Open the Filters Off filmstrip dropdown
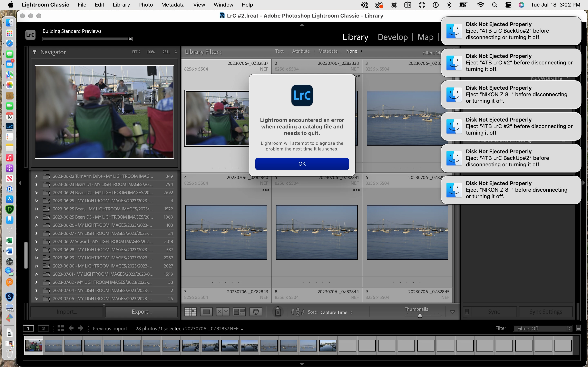 click(542, 328)
